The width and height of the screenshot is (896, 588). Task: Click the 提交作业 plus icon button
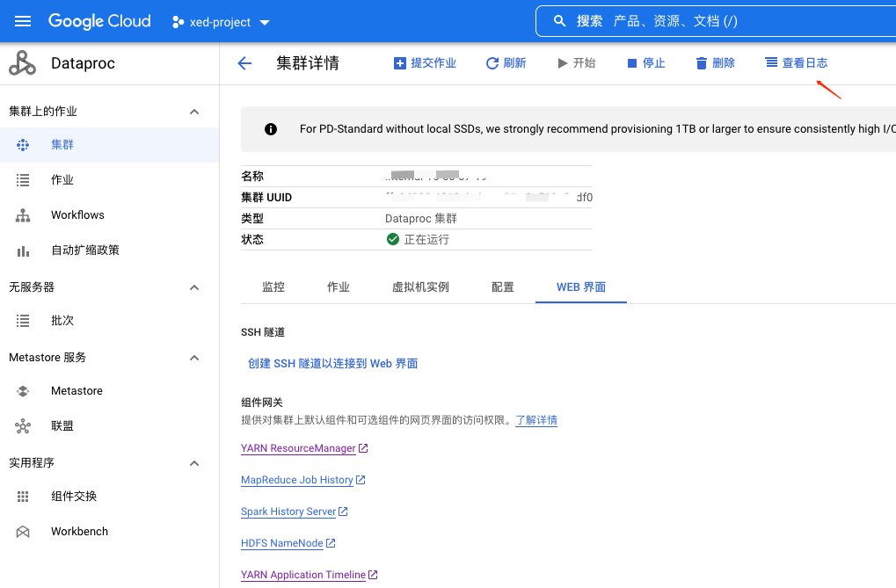click(425, 63)
